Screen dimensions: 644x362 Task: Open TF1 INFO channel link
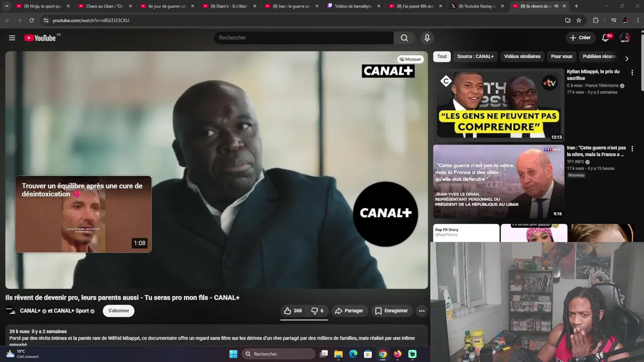(575, 162)
